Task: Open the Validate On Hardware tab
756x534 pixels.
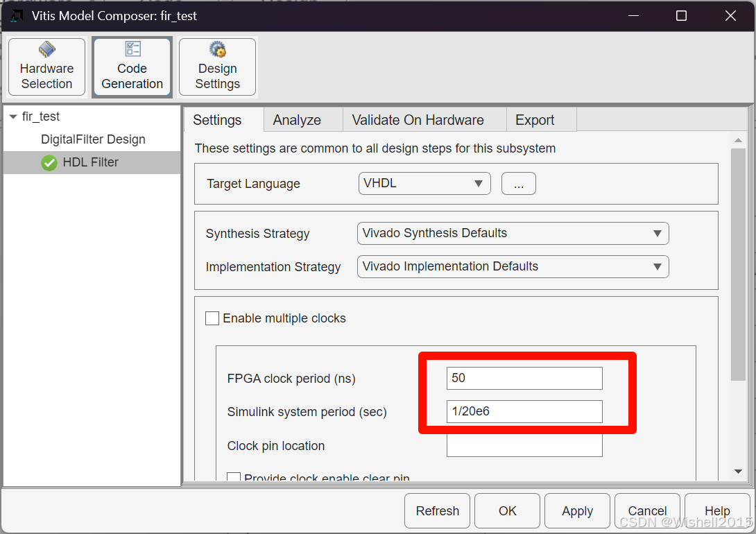Action: (x=424, y=119)
